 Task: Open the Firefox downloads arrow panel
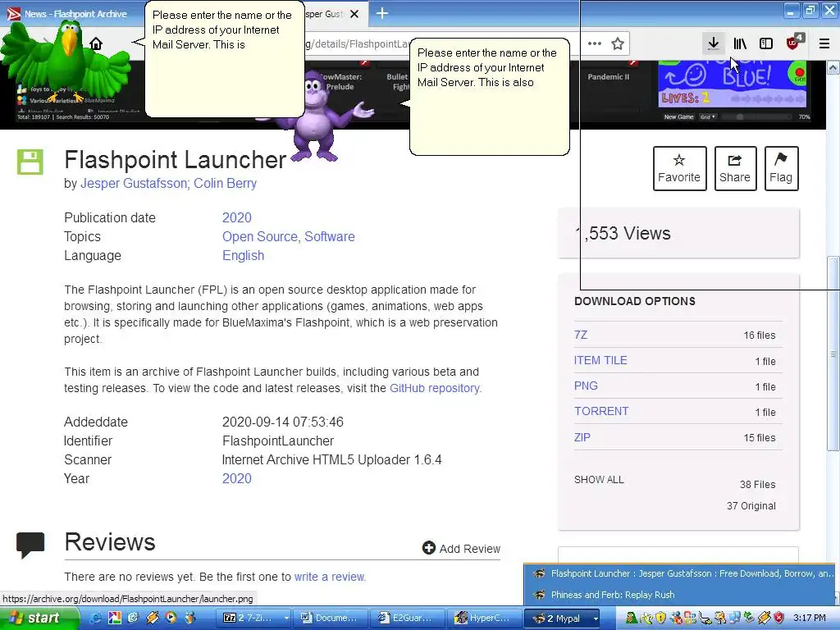click(x=713, y=43)
